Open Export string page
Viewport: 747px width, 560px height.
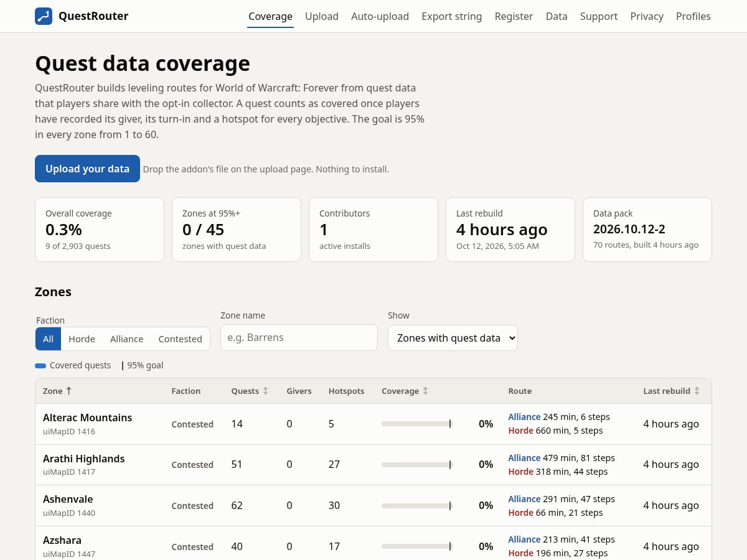click(452, 17)
